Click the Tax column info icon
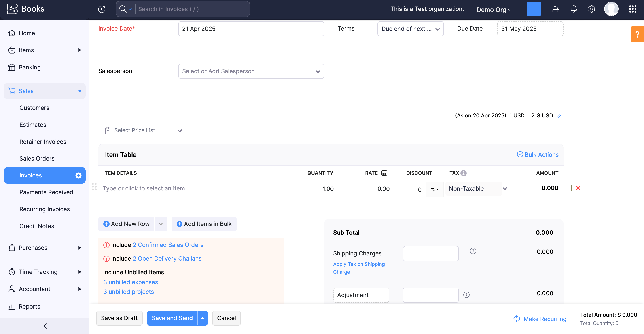This screenshot has height=334, width=644. [x=464, y=173]
